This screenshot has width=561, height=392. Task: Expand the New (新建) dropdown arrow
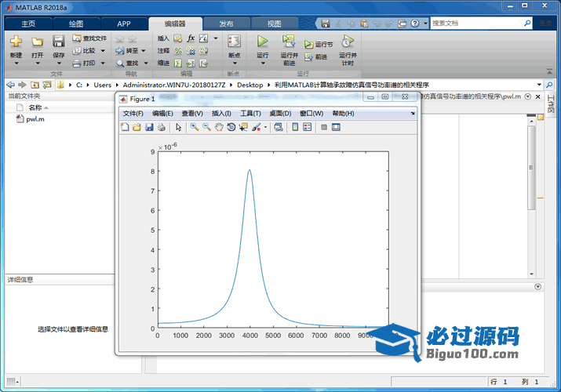[x=16, y=64]
